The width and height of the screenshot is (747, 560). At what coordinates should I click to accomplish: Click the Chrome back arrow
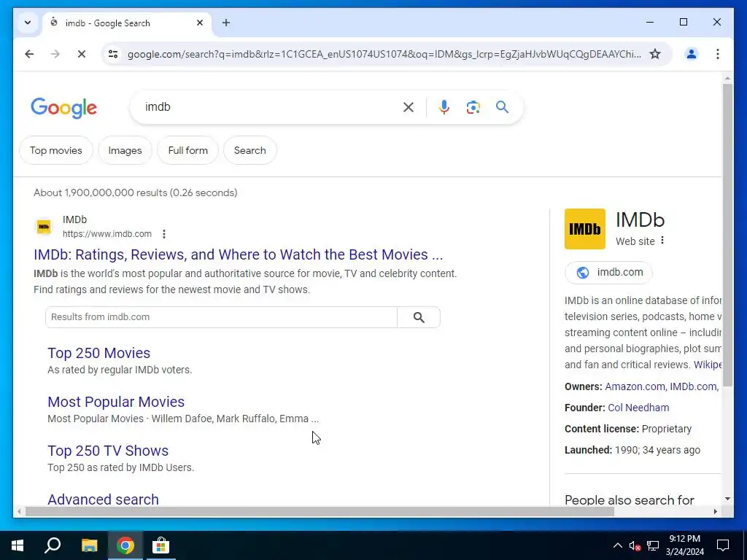[29, 54]
